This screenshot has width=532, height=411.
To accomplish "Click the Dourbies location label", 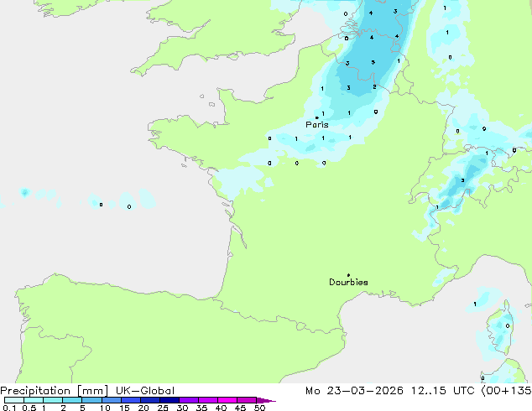I will tap(348, 282).
